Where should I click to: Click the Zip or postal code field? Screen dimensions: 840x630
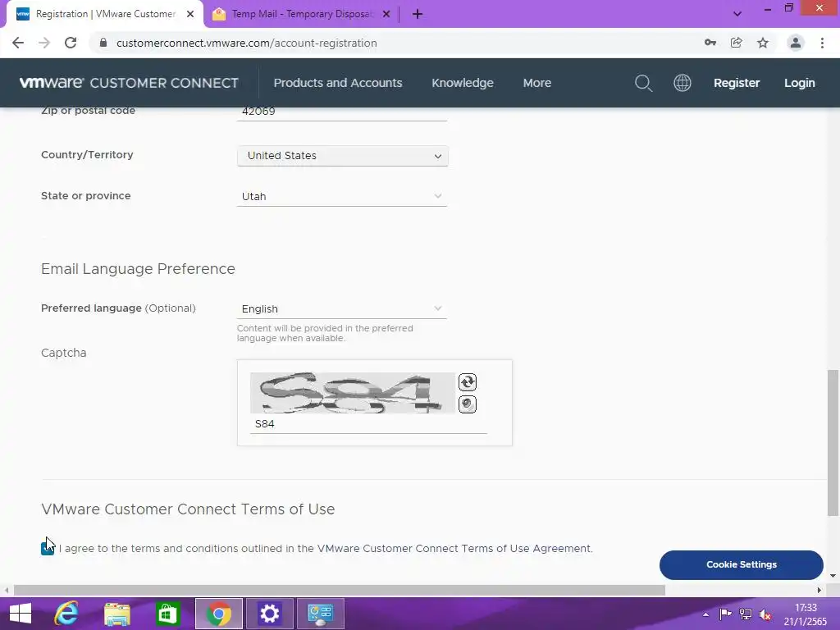(x=342, y=112)
